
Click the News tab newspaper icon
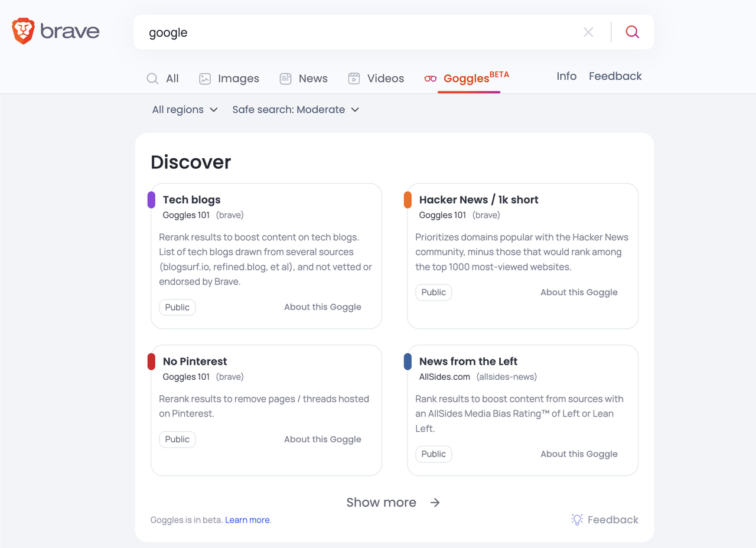[x=285, y=79]
